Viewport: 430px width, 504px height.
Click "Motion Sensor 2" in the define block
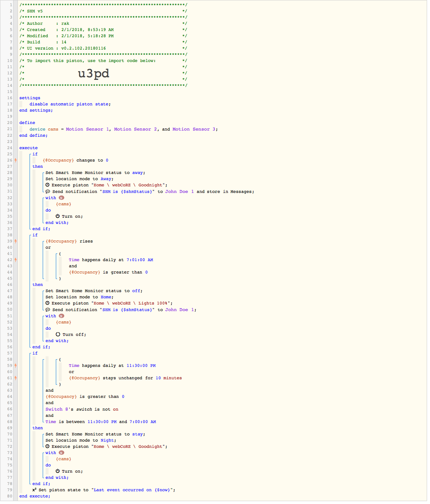click(135, 129)
